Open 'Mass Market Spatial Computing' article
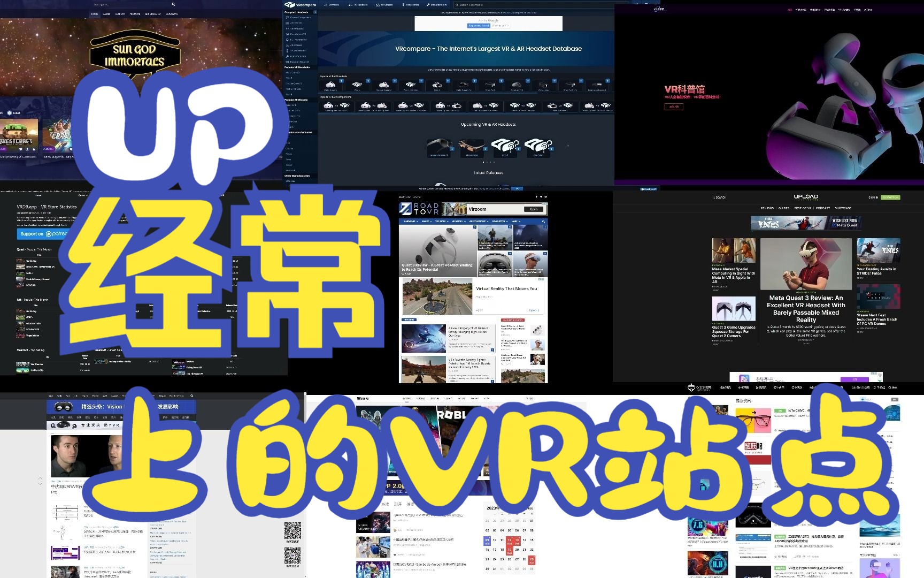924x578 pixels. pyautogui.click(x=734, y=275)
